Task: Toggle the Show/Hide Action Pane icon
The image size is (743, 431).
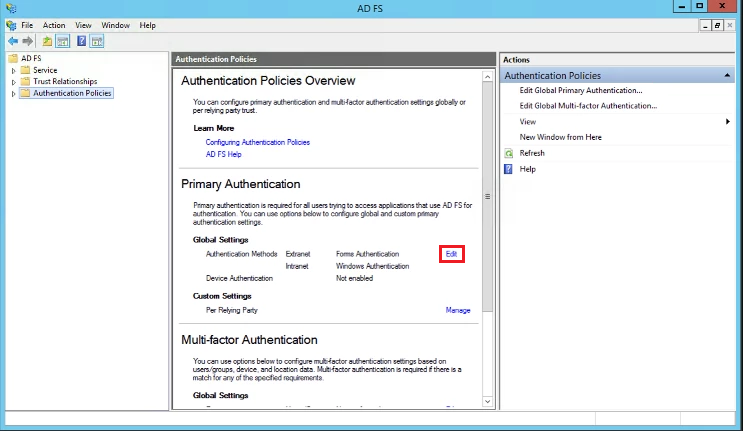Action: pos(97,41)
